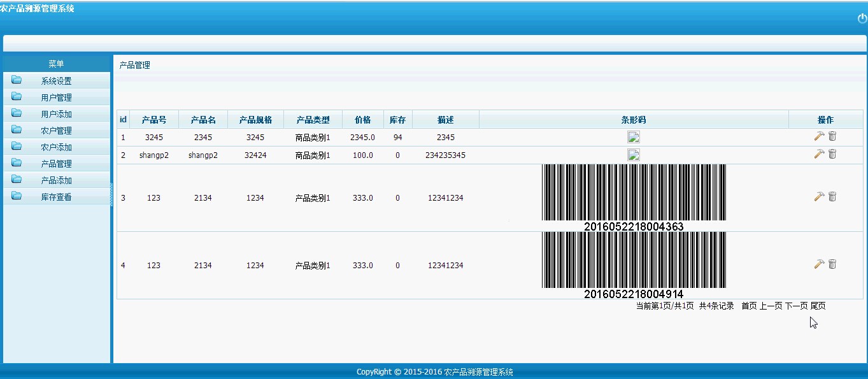The image size is (868, 379).
Task: Trash the shangp2 product row
Action: [x=832, y=154]
